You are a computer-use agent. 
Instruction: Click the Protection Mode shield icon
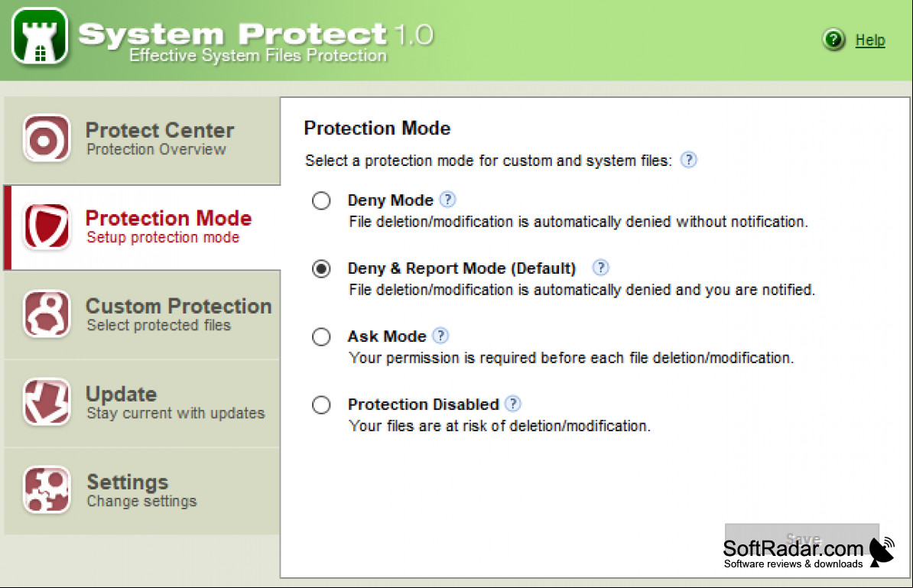click(47, 226)
